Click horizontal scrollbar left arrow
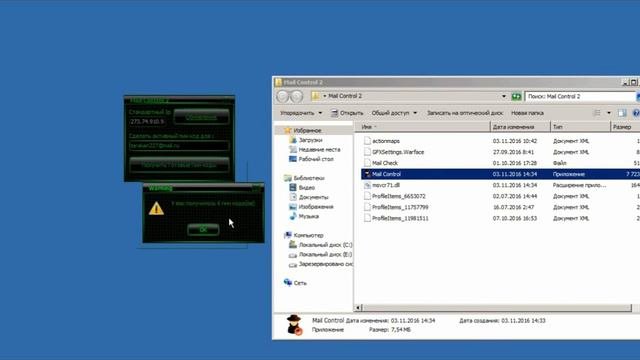The width and height of the screenshot is (640, 360). (358, 308)
